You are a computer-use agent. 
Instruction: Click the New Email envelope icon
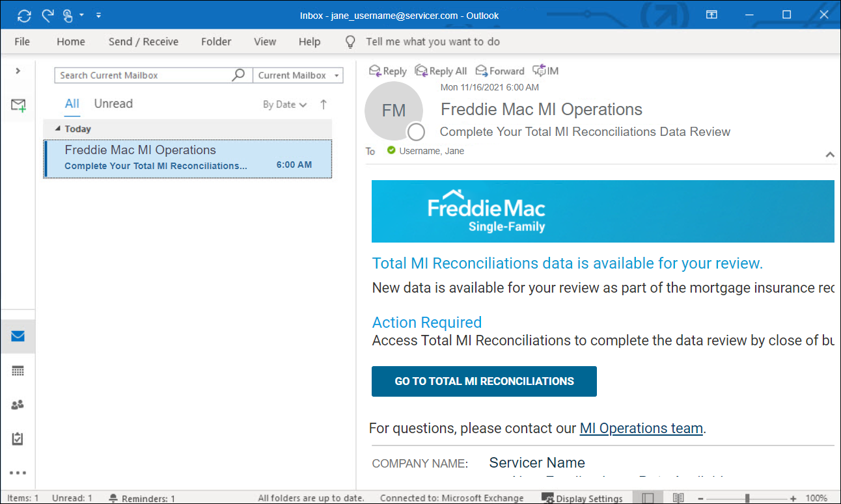coord(18,105)
